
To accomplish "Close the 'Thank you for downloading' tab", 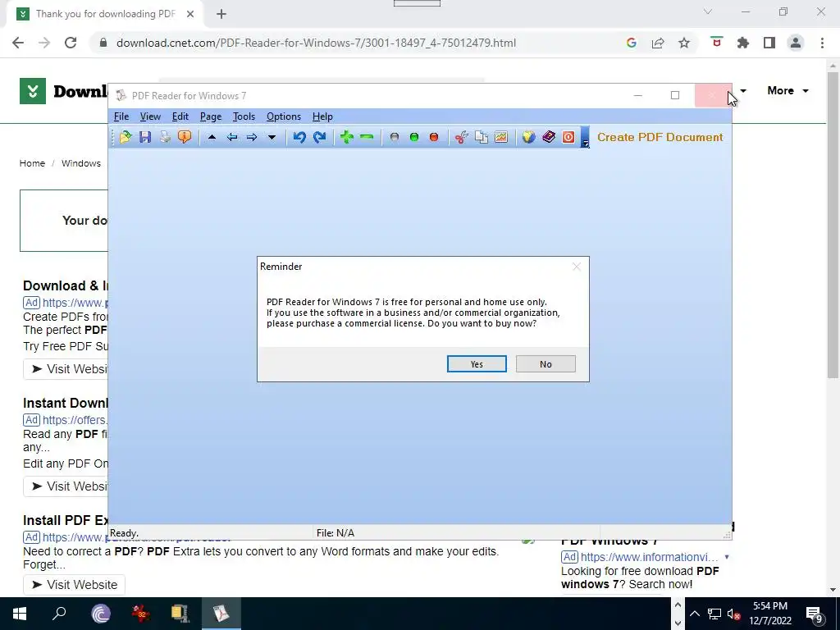I will point(190,14).
